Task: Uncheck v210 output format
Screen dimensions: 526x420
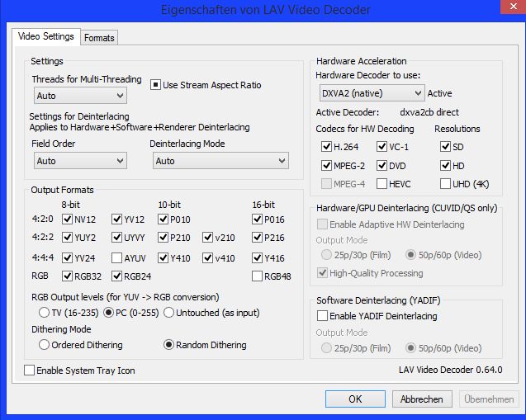Action: click(207, 238)
